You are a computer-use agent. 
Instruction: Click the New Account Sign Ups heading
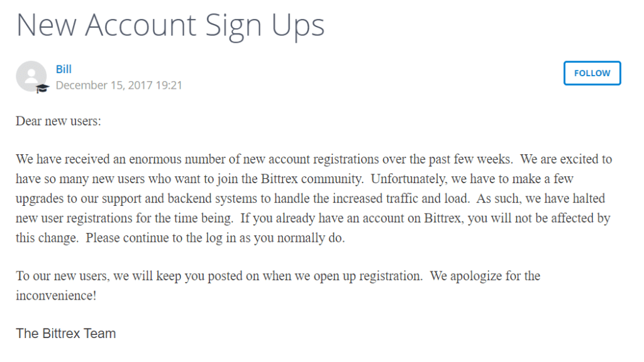point(170,25)
